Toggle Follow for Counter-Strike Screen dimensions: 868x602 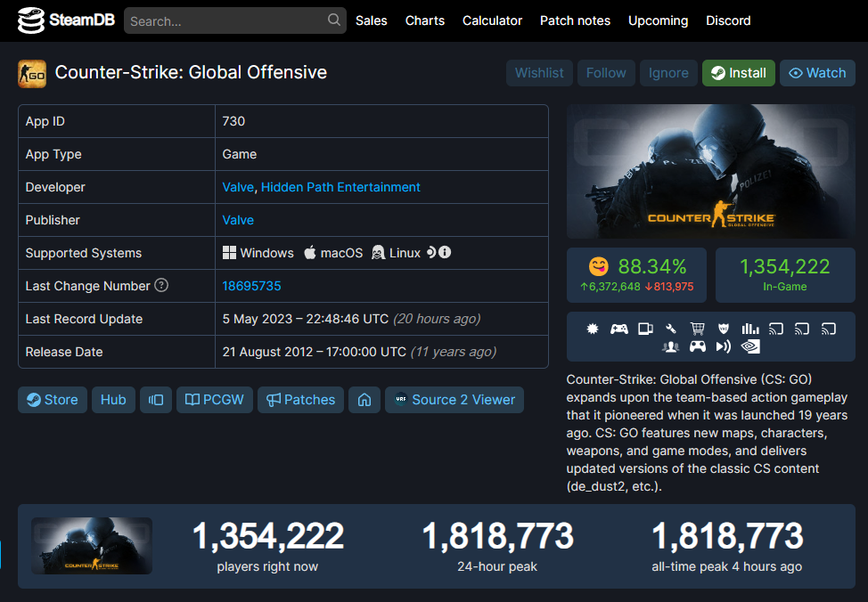click(x=606, y=73)
